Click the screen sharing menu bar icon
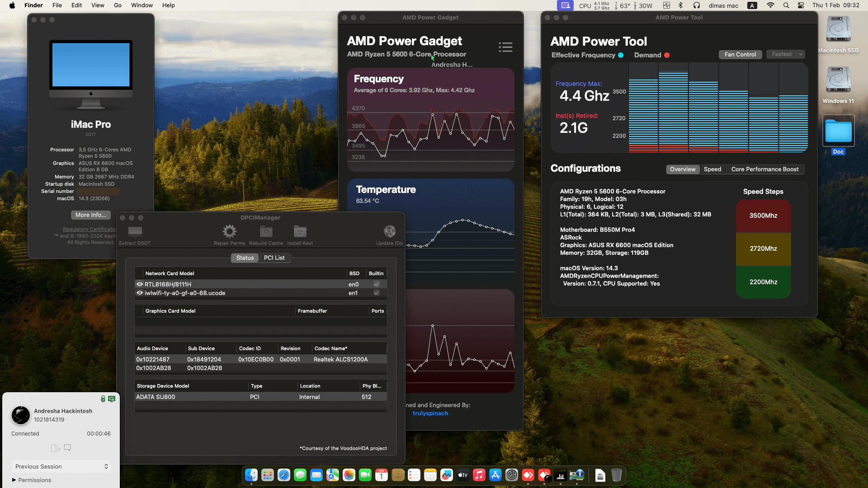868x488 pixels. (x=565, y=5)
